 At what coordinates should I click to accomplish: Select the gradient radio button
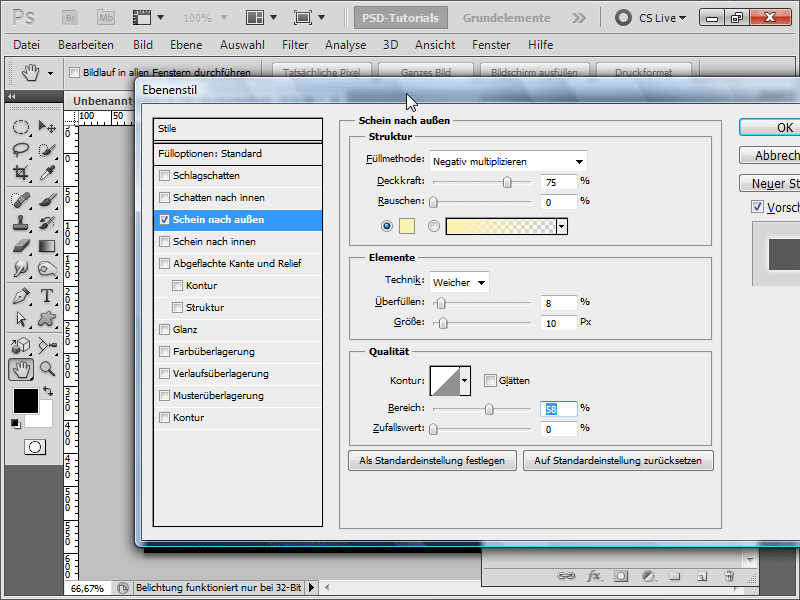tap(434, 226)
